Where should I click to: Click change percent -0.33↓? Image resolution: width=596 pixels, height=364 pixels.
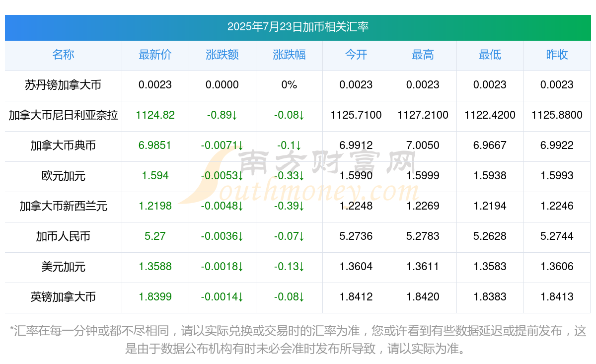[x=289, y=176]
